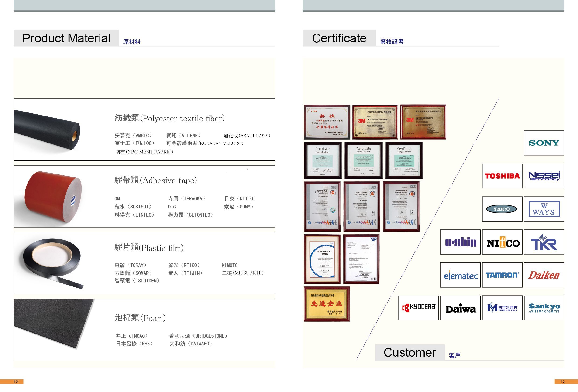Click the black textile roll image
The width and height of the screenshot is (578, 392).
pyautogui.click(x=47, y=130)
